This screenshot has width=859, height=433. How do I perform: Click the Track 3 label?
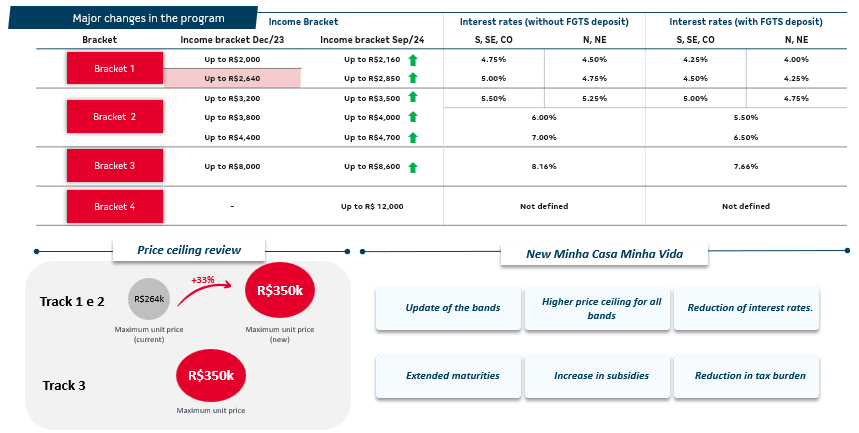coord(64,385)
